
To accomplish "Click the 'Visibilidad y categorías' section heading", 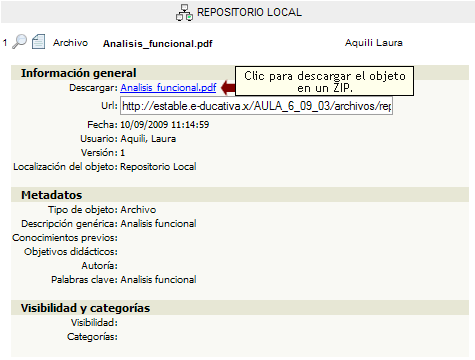I will pyautogui.click(x=85, y=308).
